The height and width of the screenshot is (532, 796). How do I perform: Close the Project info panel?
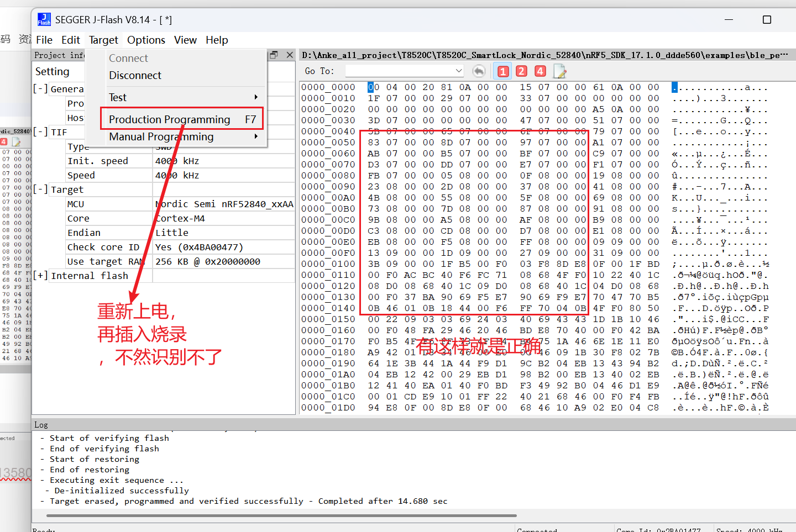pos(290,55)
